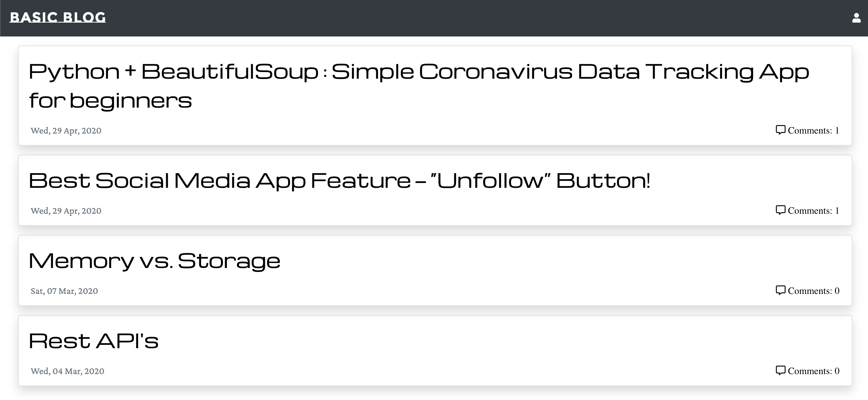Image resolution: width=868 pixels, height=400 pixels.
Task: Select "Comments: 0" on Memory vs. Storage post
Action: point(813,291)
